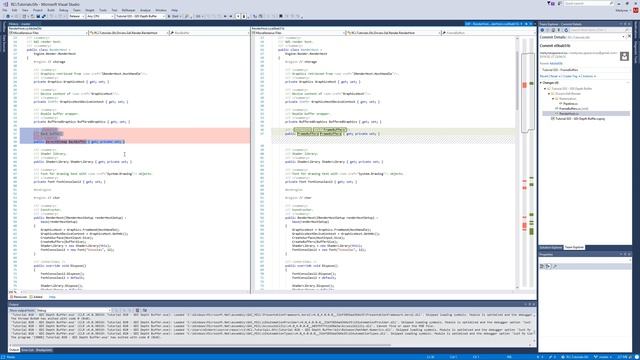Switch to the Output tab
The width and height of the screenshot is (640, 360).
pos(14,350)
